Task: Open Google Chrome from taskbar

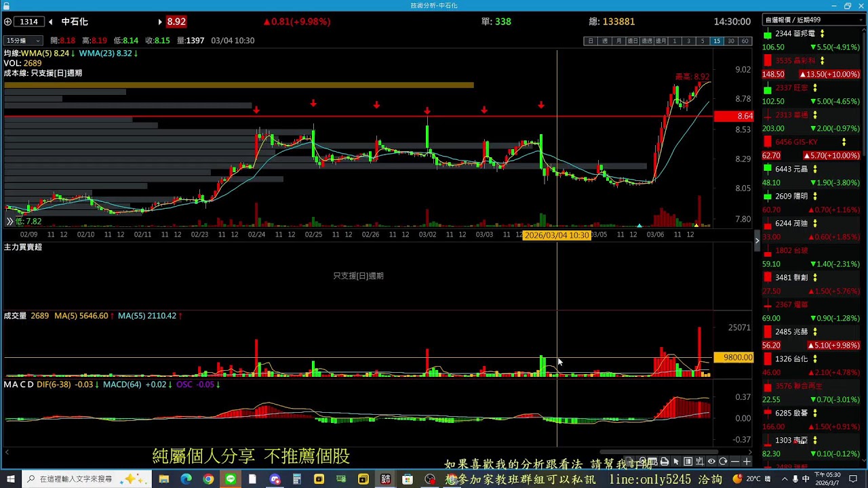Action: coord(208,479)
